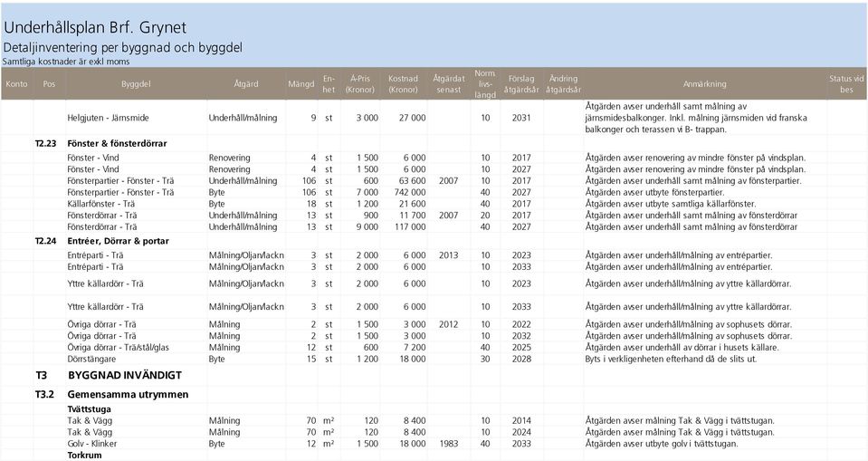The height and width of the screenshot is (461, 868).
Task: Click the 'Samtliga kostnader är exkl moms' note
Action: (66, 62)
